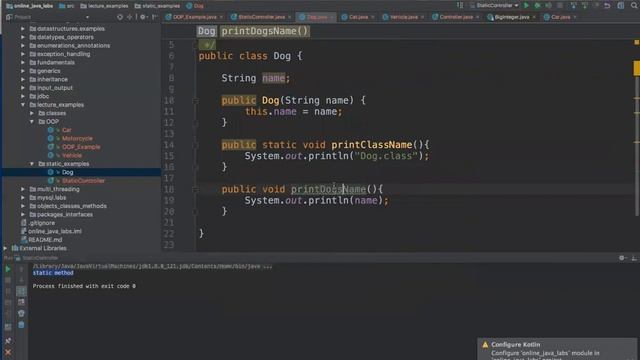Click the undo arrow in the top toolbar
The width and height of the screenshot is (640, 360).
click(607, 5)
